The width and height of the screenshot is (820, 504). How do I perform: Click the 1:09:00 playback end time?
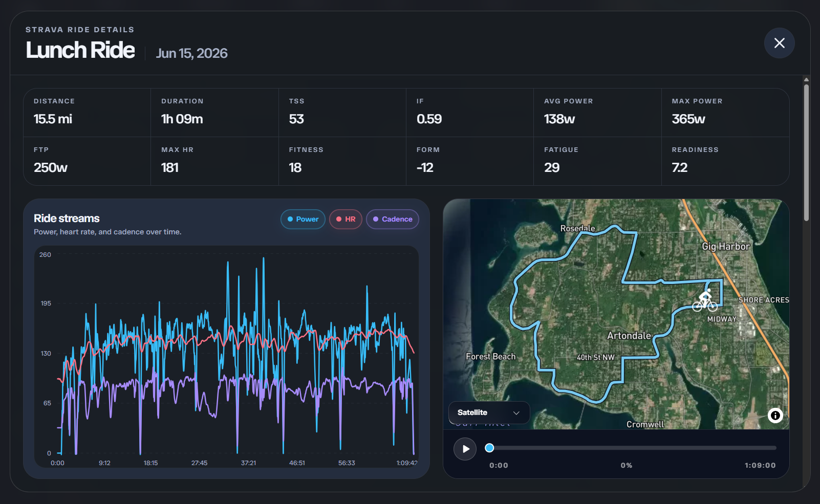coord(760,466)
